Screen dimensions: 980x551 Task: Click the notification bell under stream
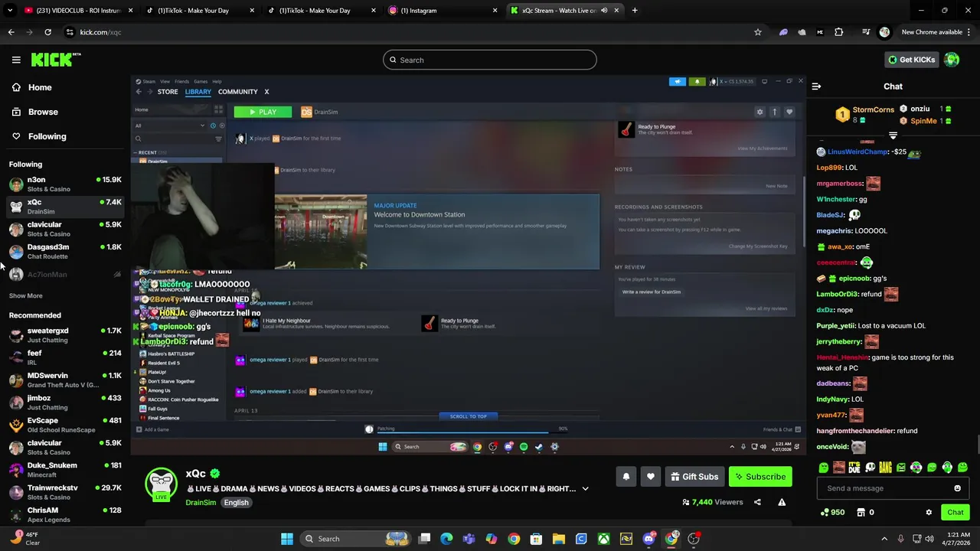coord(626,477)
